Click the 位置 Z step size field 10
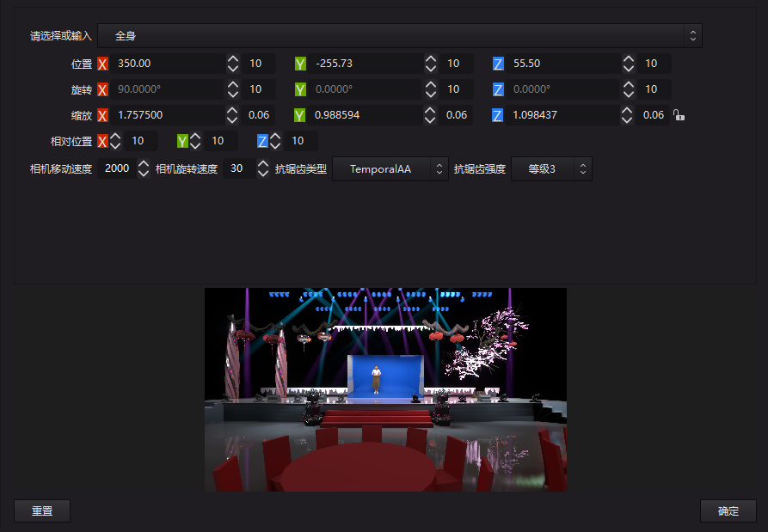This screenshot has width=768, height=532. (x=654, y=64)
